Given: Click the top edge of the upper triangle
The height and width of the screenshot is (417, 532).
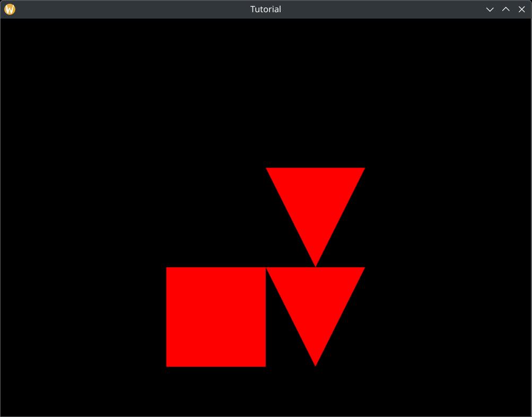Looking at the screenshot, I should pyautogui.click(x=315, y=168).
